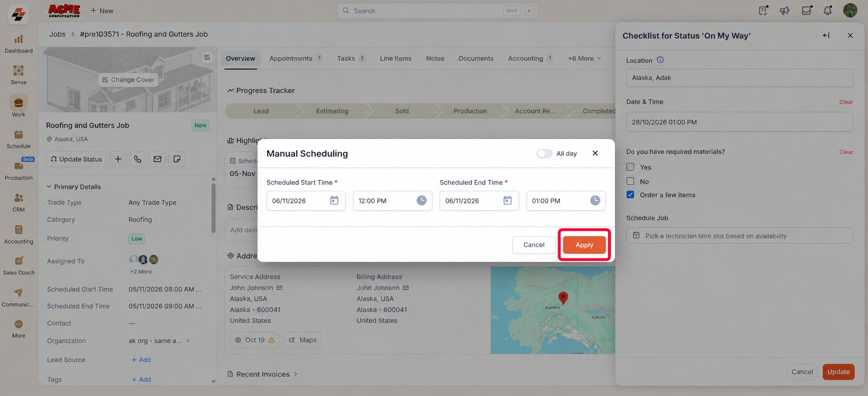868x396 pixels.
Task: Switch to the Appointments tab
Action: click(295, 58)
